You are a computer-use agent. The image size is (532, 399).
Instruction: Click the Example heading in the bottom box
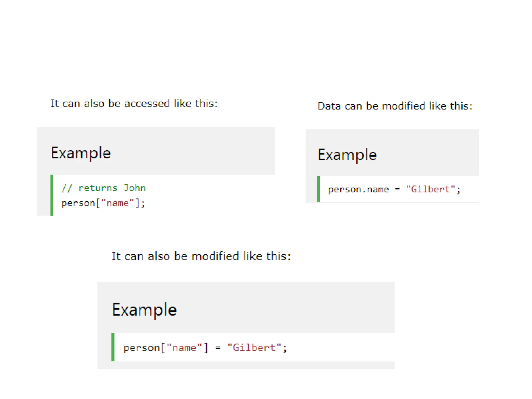coord(144,310)
